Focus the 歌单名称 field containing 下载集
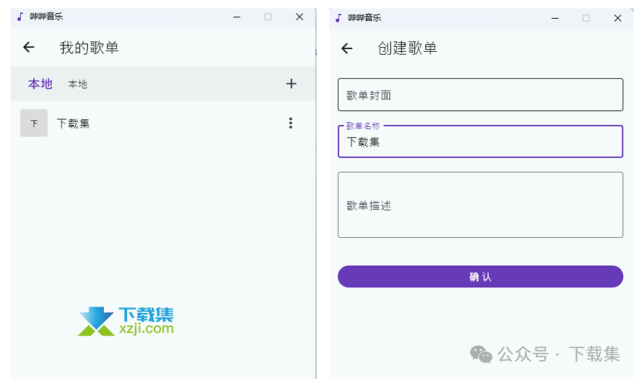This screenshot has height=379, width=640. pyautogui.click(x=480, y=142)
